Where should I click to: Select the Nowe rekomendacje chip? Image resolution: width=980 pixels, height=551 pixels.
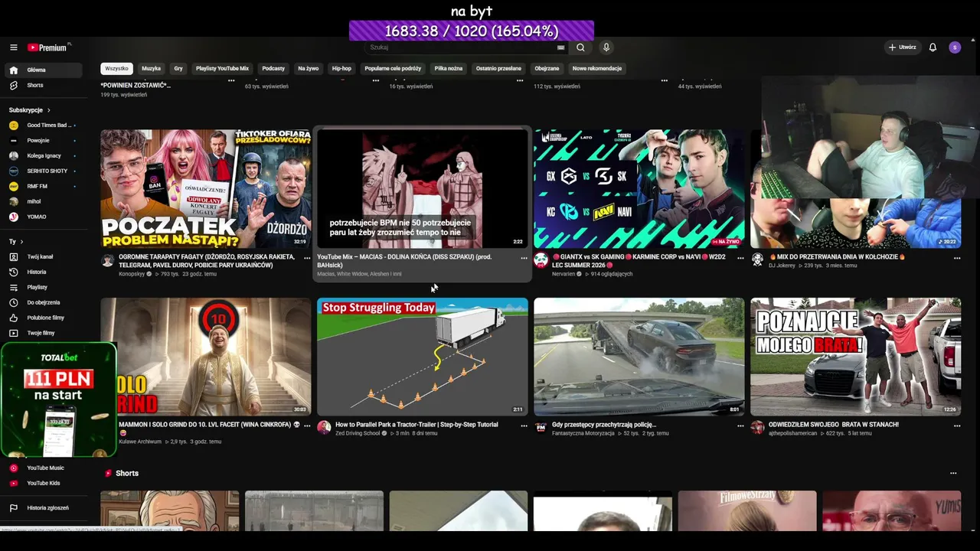[x=597, y=68]
